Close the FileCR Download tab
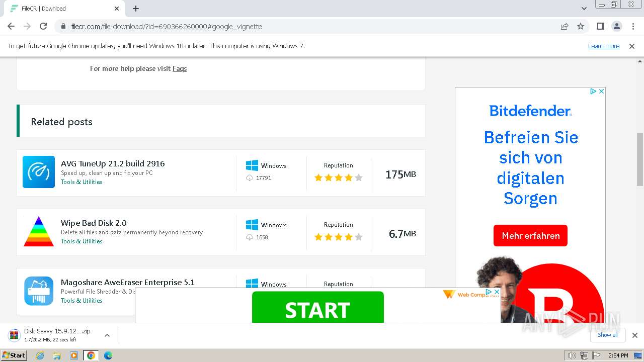644x362 pixels. [x=117, y=9]
